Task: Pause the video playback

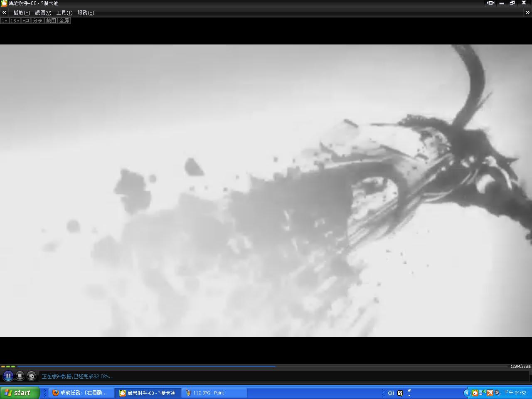Action: (x=8, y=376)
